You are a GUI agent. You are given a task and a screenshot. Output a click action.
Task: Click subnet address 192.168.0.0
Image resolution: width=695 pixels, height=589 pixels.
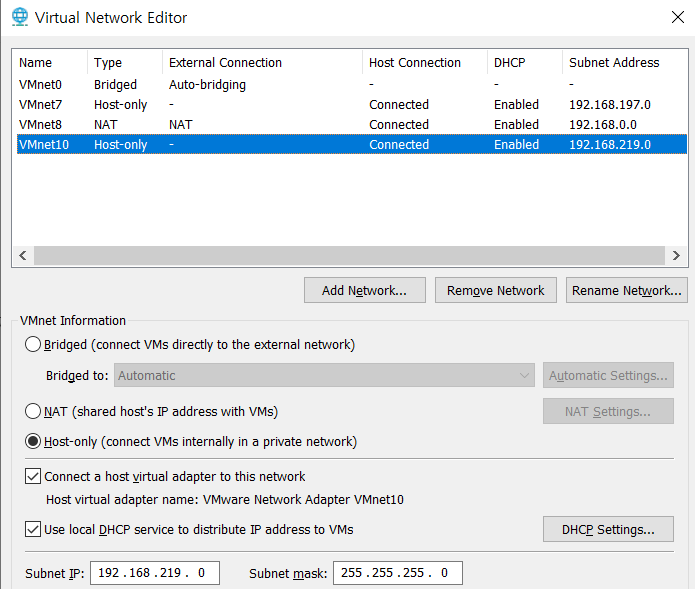coord(603,125)
